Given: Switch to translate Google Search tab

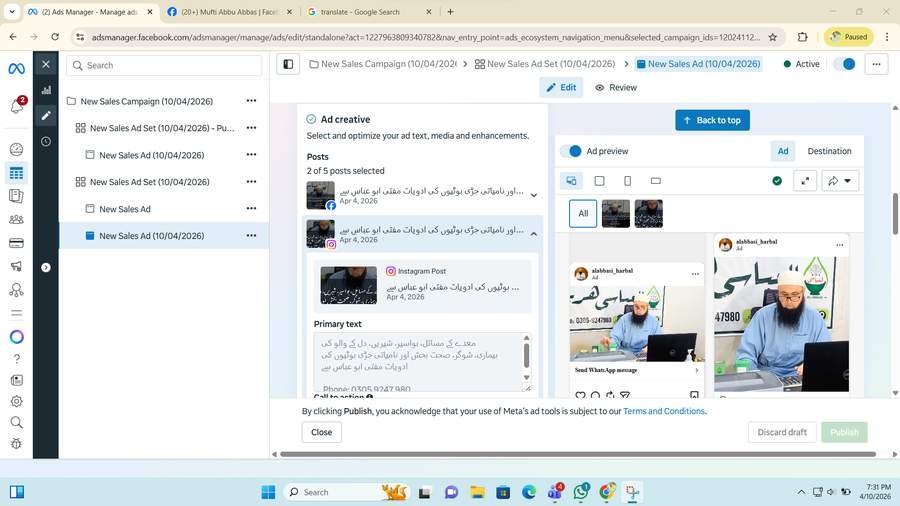Looking at the screenshot, I should pos(370,11).
